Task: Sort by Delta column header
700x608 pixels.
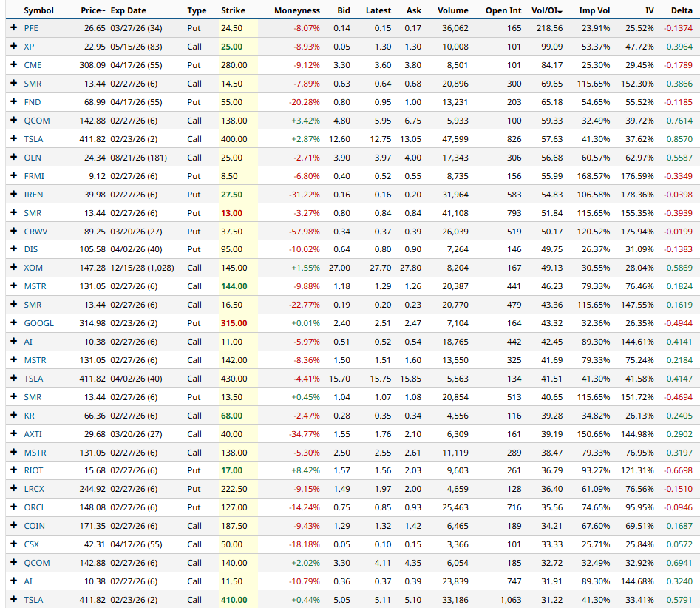Action: pos(682,10)
